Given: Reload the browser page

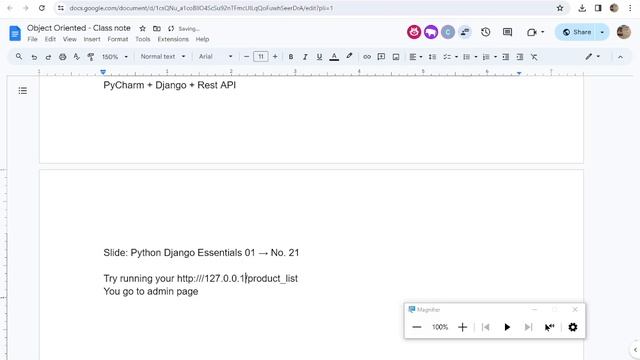Looking at the screenshot, I should click(x=42, y=8).
